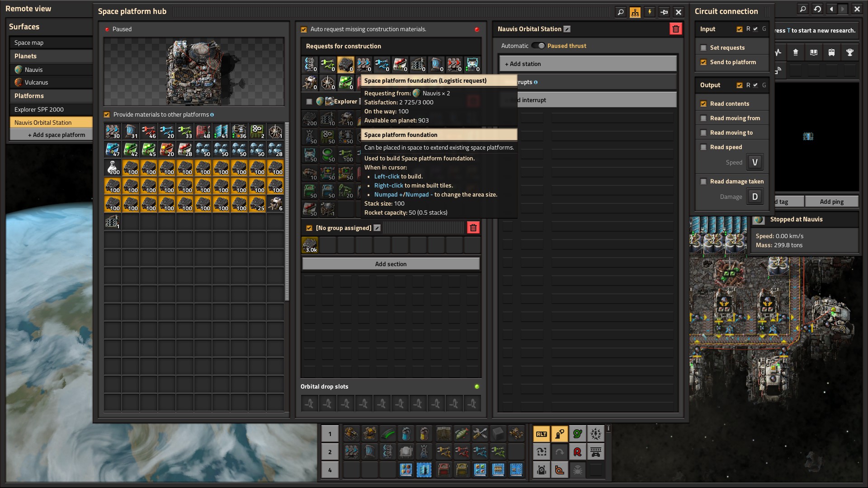The width and height of the screenshot is (868, 488).
Task: Switch to Explorer SPF 2000 platform
Action: 51,109
